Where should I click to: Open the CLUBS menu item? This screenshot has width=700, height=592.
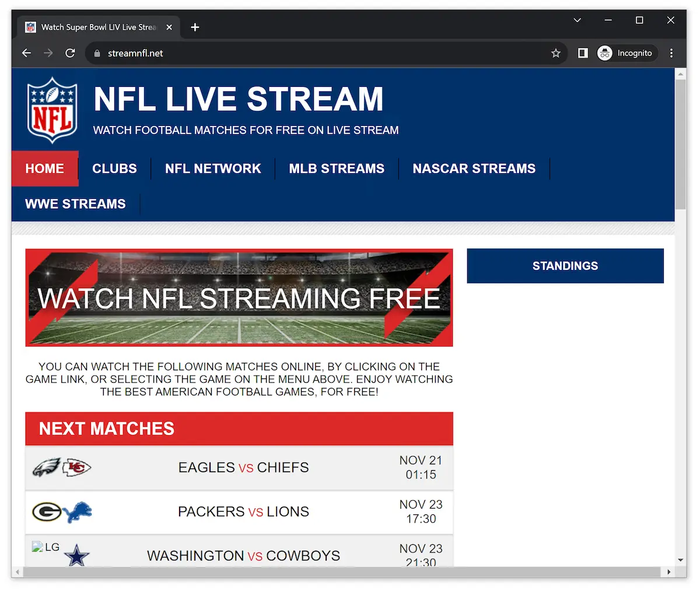pos(114,169)
